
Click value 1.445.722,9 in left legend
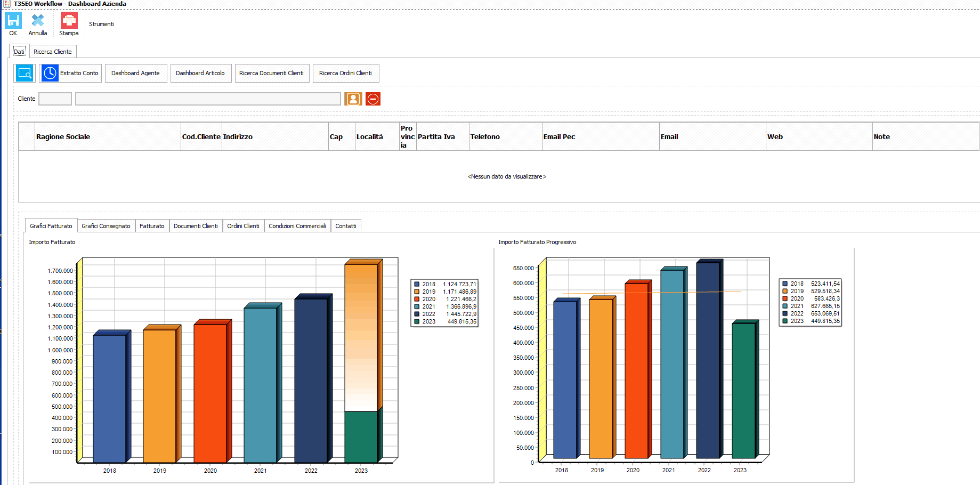pyautogui.click(x=461, y=314)
